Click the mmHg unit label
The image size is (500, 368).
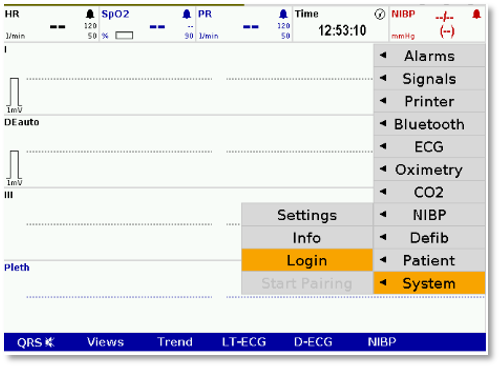403,36
